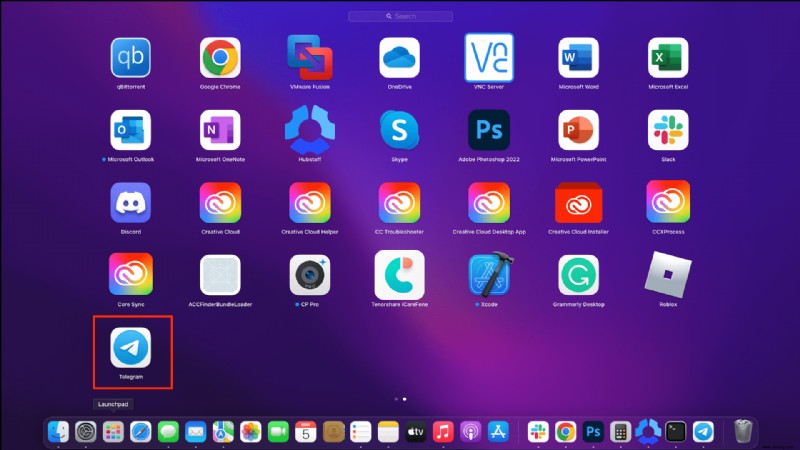Open Microsoft Excel

tap(668, 58)
